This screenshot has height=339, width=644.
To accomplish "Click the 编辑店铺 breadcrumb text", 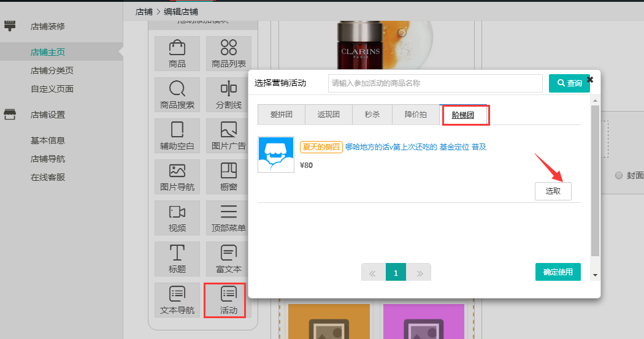I will pos(181,12).
